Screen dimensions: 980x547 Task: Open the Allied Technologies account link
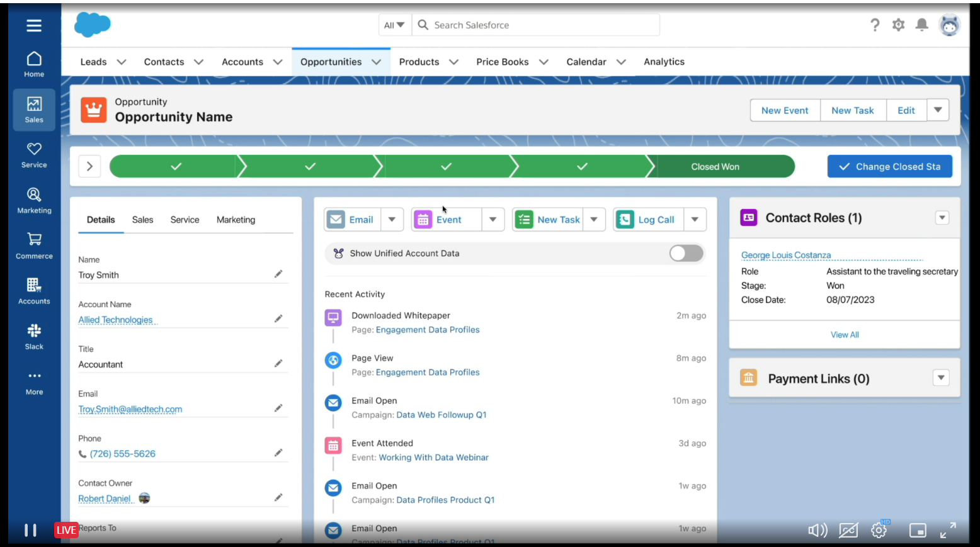tap(115, 320)
